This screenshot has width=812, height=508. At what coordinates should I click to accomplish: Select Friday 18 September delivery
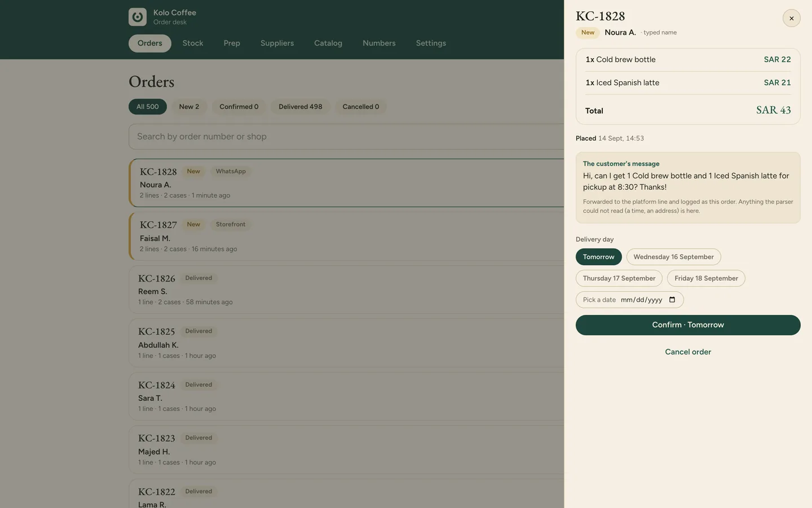(x=706, y=278)
